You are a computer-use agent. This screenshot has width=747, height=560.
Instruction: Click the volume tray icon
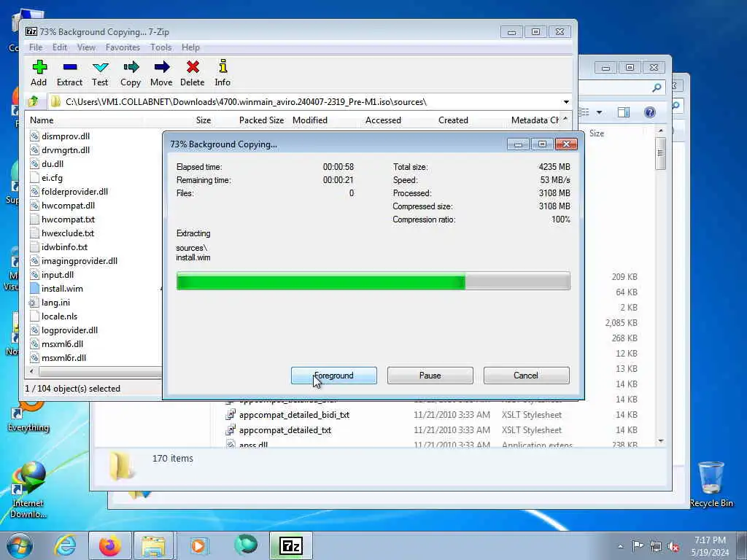tap(673, 546)
